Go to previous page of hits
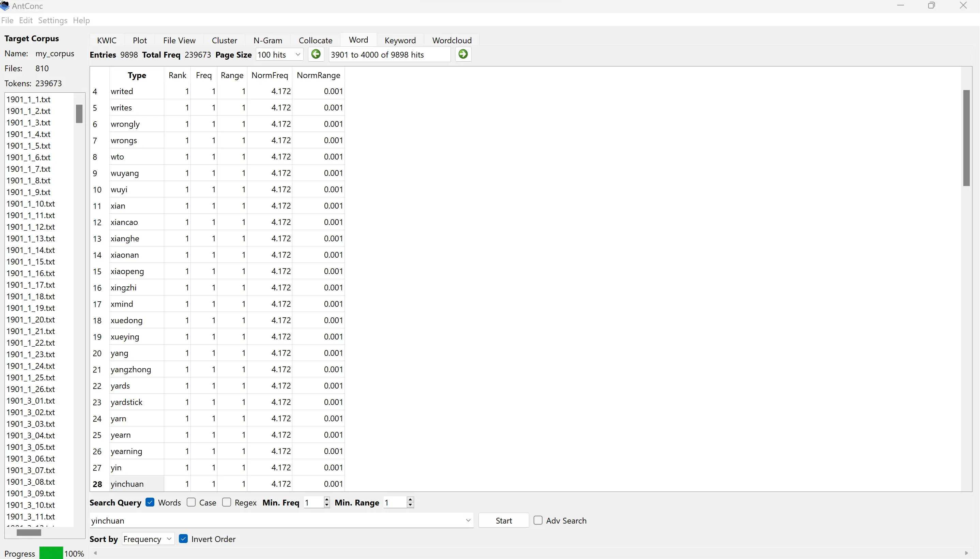Screen dimensions: 980x559 point(316,54)
